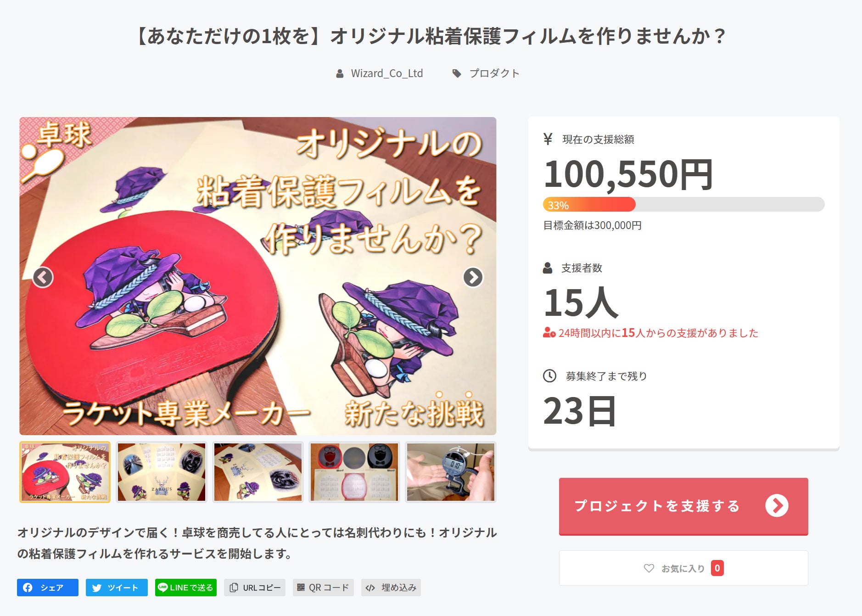The height and width of the screenshot is (616, 862).
Task: Copy the URL with URLコピー button
Action: [255, 588]
